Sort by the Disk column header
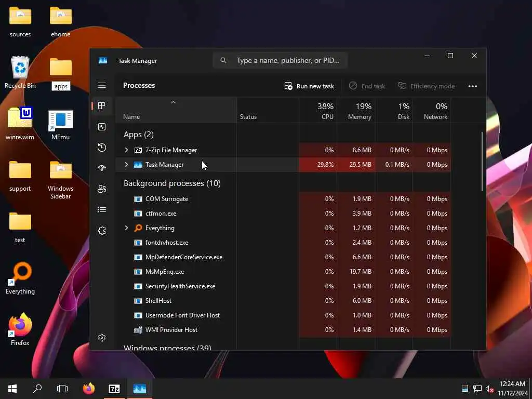Image resolution: width=532 pixels, height=399 pixels. pyautogui.click(x=394, y=110)
